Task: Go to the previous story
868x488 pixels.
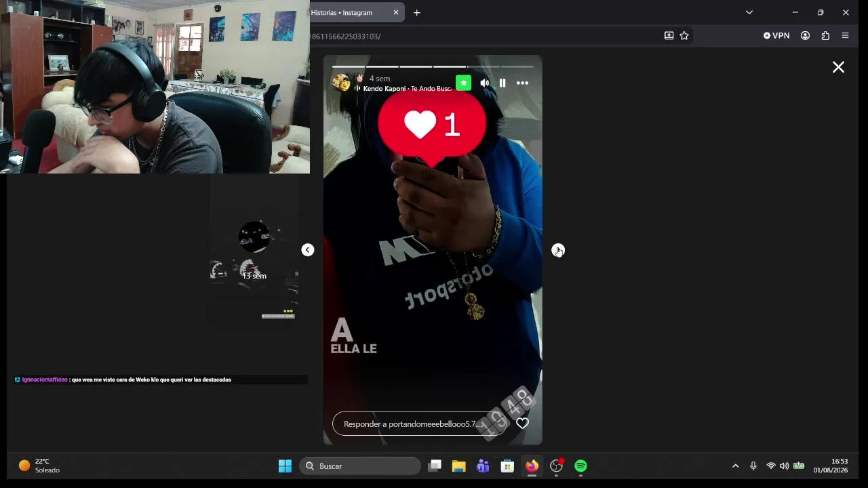Action: (x=307, y=250)
